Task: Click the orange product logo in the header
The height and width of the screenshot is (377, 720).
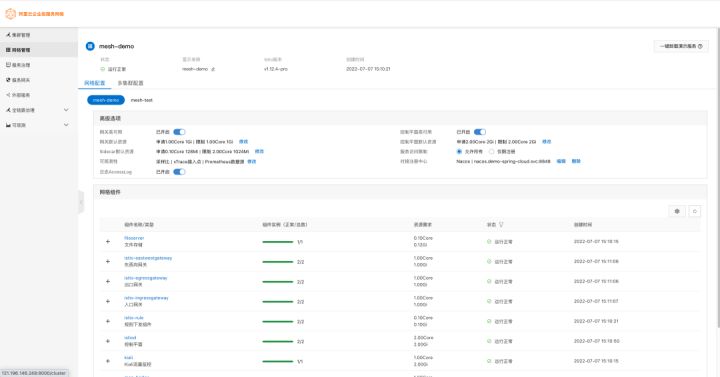Action: [11, 14]
